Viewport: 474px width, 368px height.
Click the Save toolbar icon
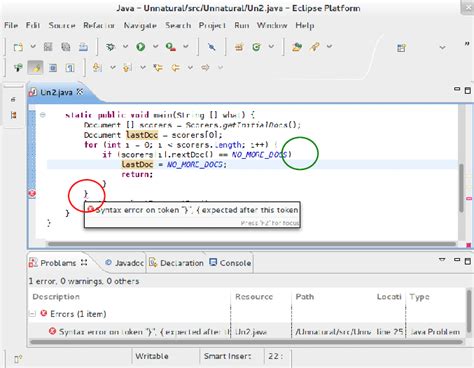pyautogui.click(x=48, y=47)
